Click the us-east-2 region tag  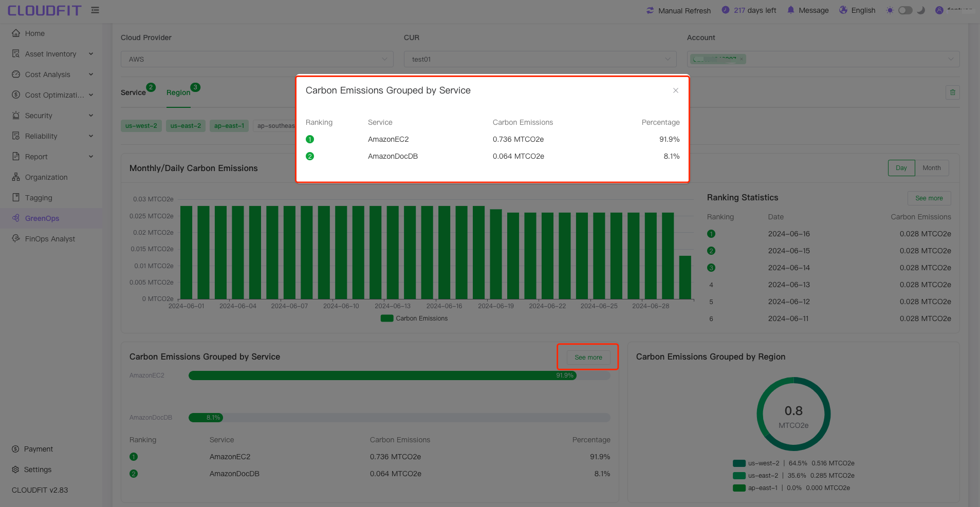tap(186, 126)
